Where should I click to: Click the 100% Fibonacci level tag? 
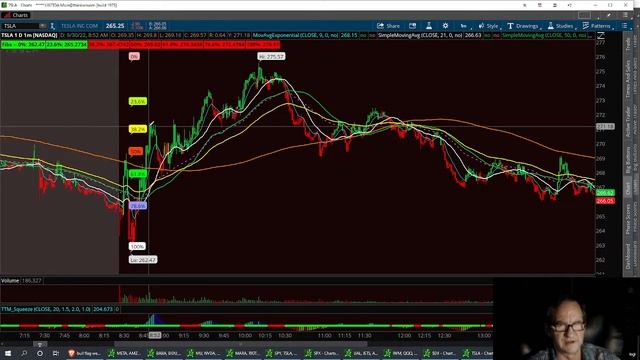[137, 247]
